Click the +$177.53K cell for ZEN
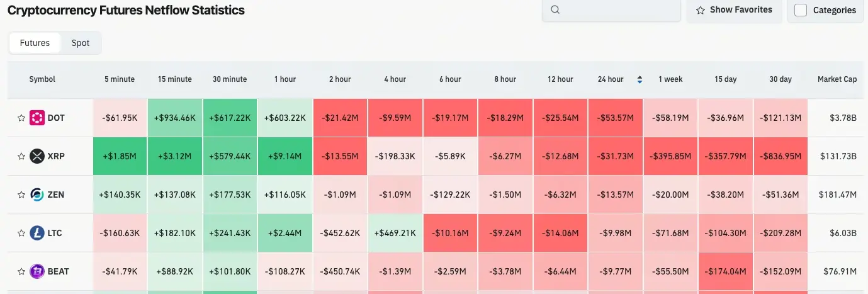This screenshot has width=868, height=294. coord(230,195)
